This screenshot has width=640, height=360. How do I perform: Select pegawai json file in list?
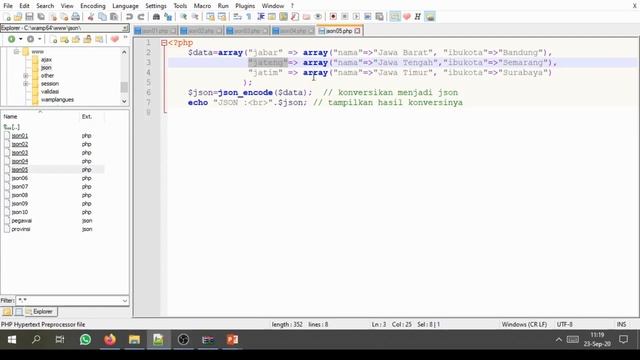22,221
